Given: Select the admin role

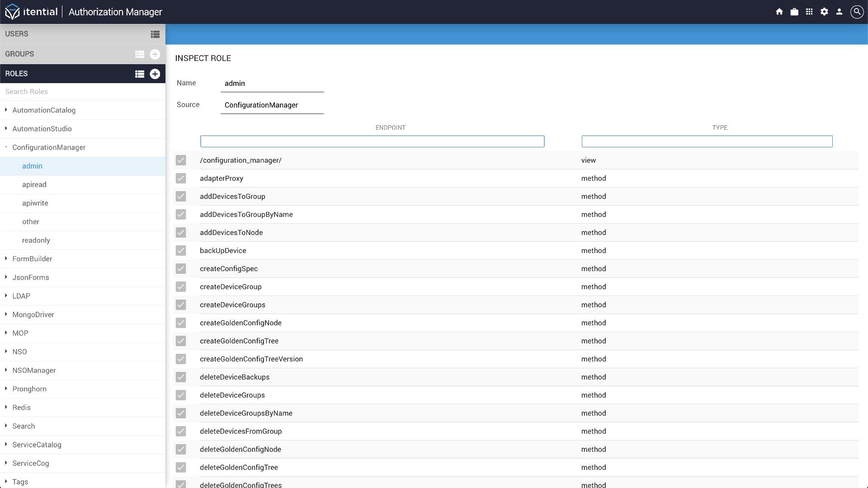Looking at the screenshot, I should pyautogui.click(x=83, y=166).
